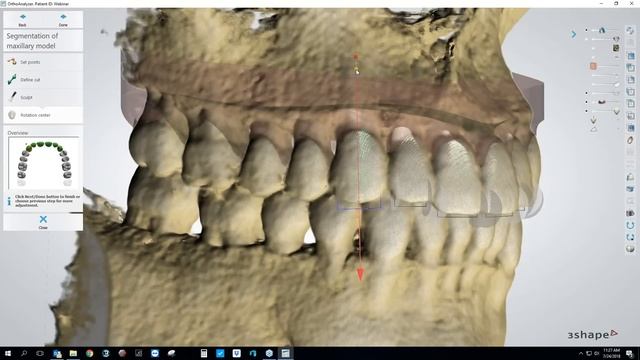The image size is (640, 360).
Task: Open Chrome from the taskbar
Action: pos(89,353)
